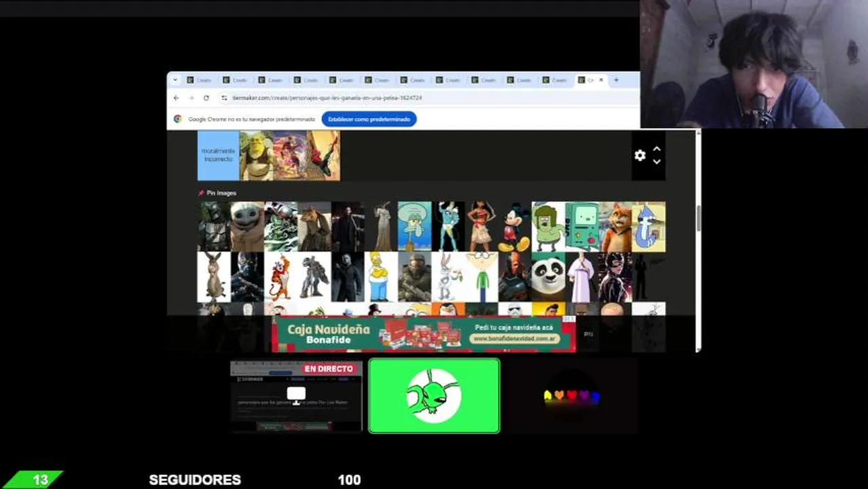
Task: Pick the Catwoman image
Action: [x=615, y=277]
